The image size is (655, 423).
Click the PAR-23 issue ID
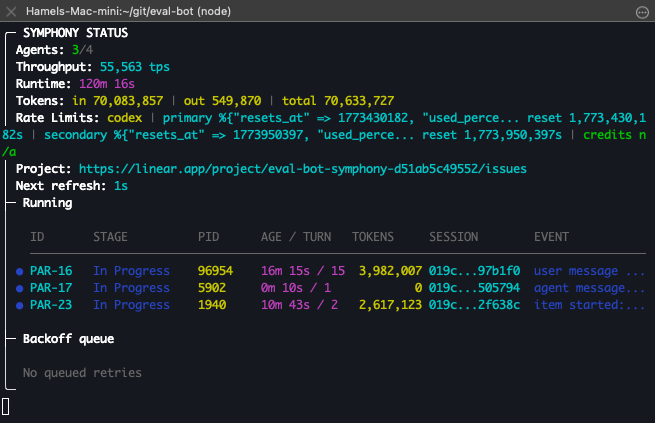pos(51,305)
